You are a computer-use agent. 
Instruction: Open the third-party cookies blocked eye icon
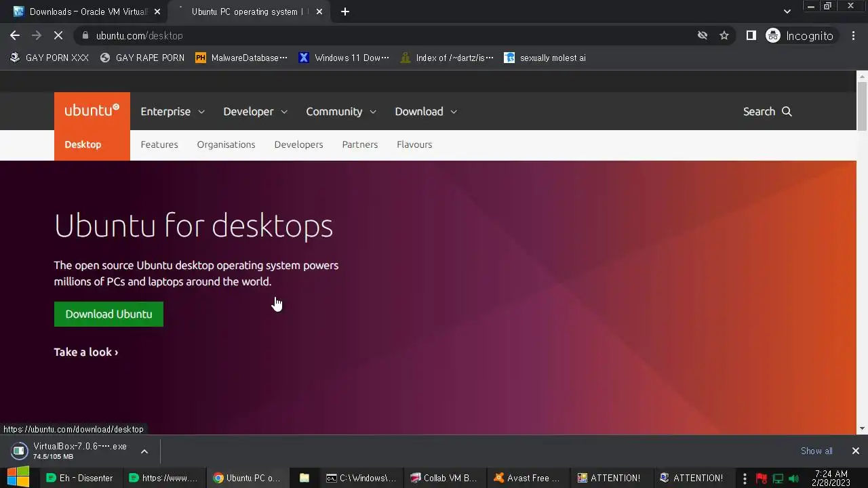pyautogui.click(x=703, y=35)
